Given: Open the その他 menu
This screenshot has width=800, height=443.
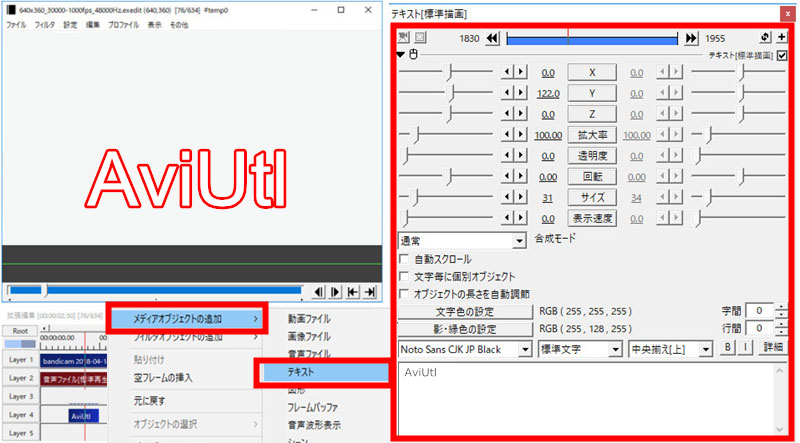Looking at the screenshot, I should [179, 24].
